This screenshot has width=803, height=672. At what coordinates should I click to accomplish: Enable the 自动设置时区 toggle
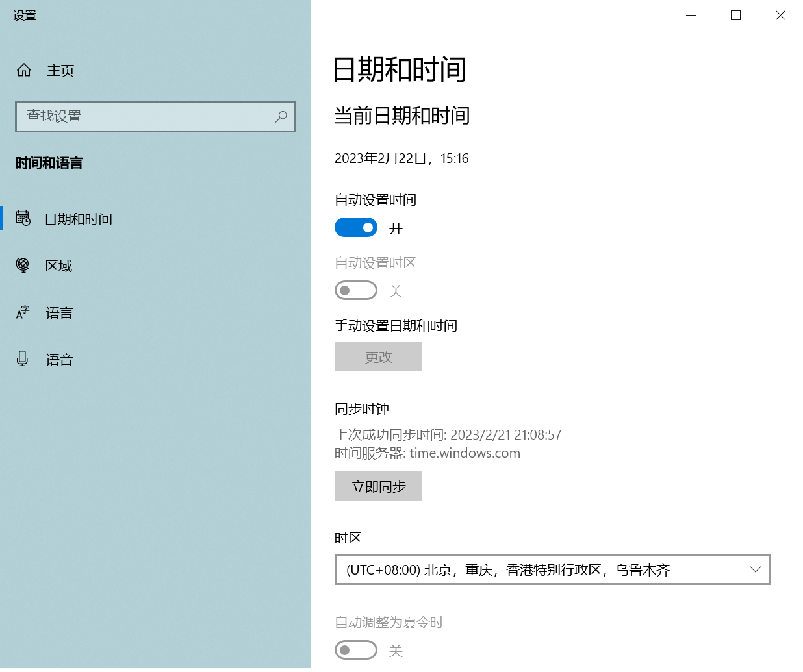click(x=356, y=290)
